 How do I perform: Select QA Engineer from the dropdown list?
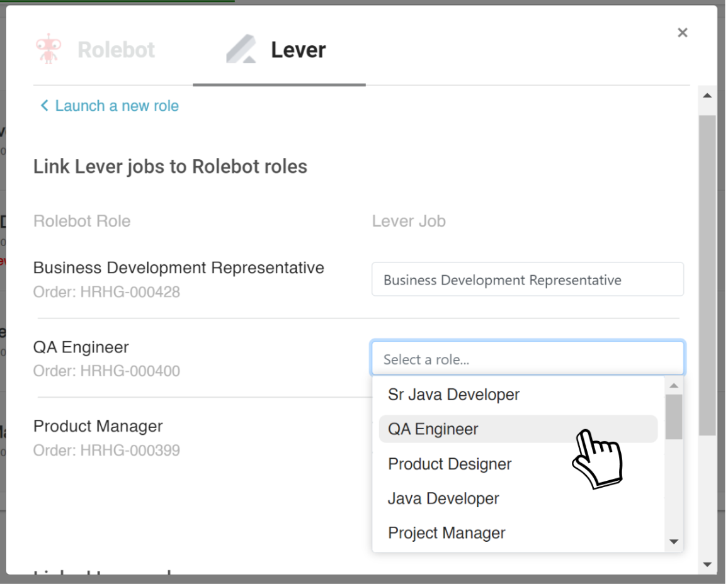click(441, 429)
